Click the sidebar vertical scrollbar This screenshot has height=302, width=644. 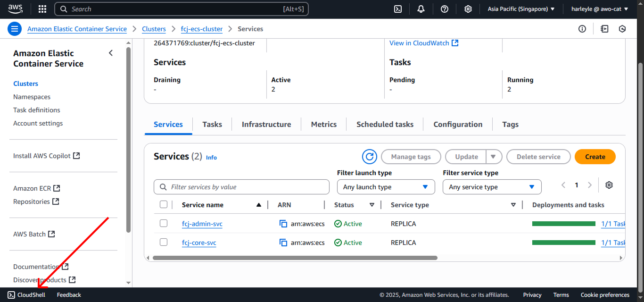pos(129,140)
